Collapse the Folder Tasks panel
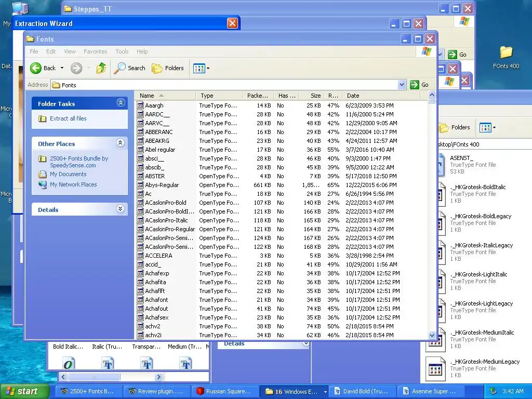The width and height of the screenshot is (532, 399). [121, 103]
